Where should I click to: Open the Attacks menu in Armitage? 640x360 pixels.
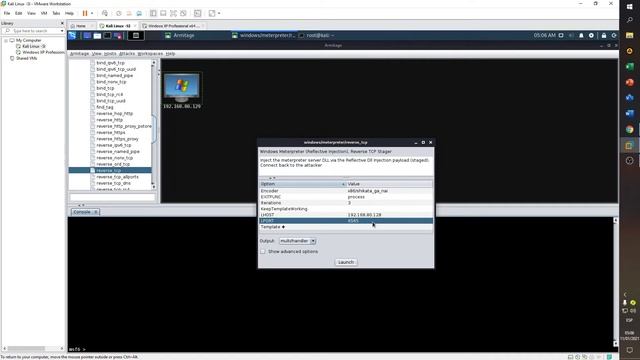pos(127,53)
